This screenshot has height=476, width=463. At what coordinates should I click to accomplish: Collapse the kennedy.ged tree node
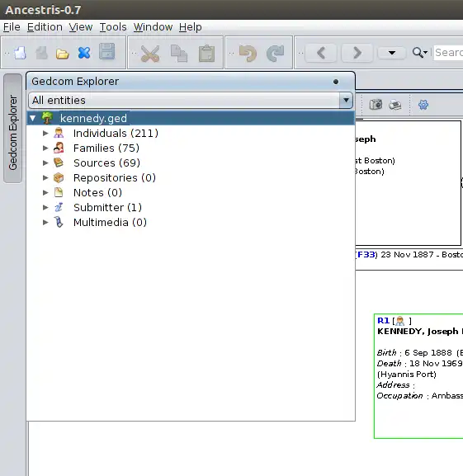pos(33,118)
